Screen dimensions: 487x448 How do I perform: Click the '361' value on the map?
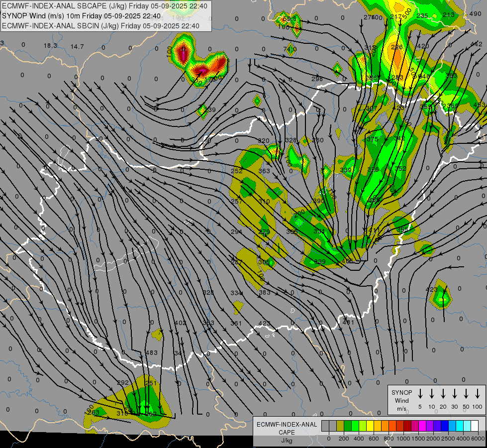point(236,324)
